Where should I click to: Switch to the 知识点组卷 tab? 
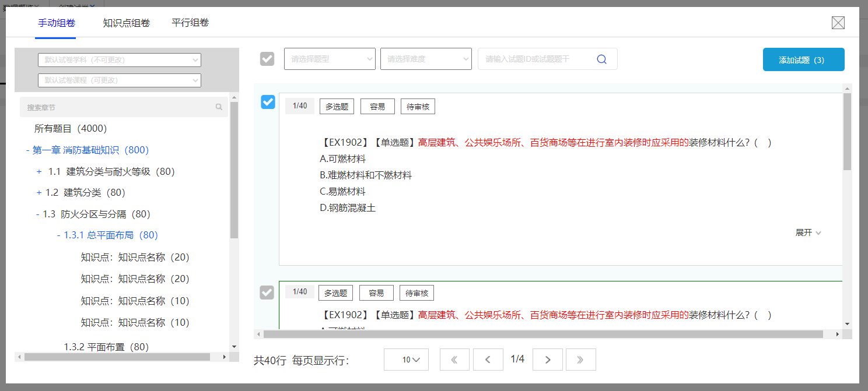[x=127, y=23]
